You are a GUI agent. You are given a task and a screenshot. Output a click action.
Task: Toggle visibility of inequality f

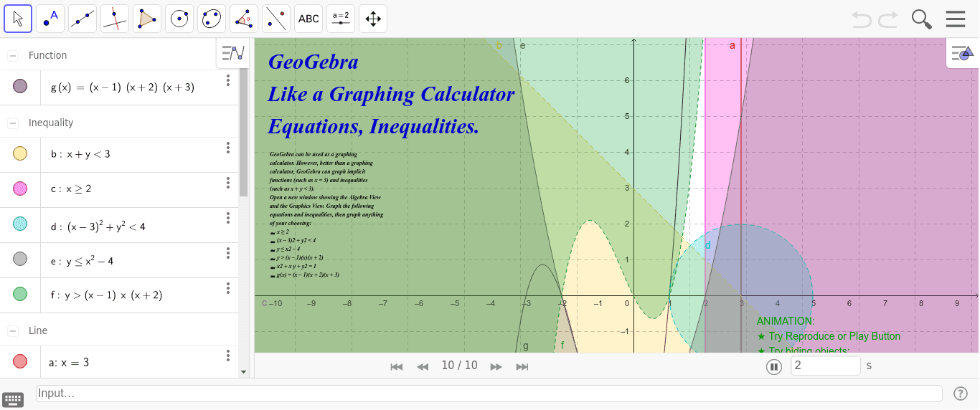[x=20, y=294]
